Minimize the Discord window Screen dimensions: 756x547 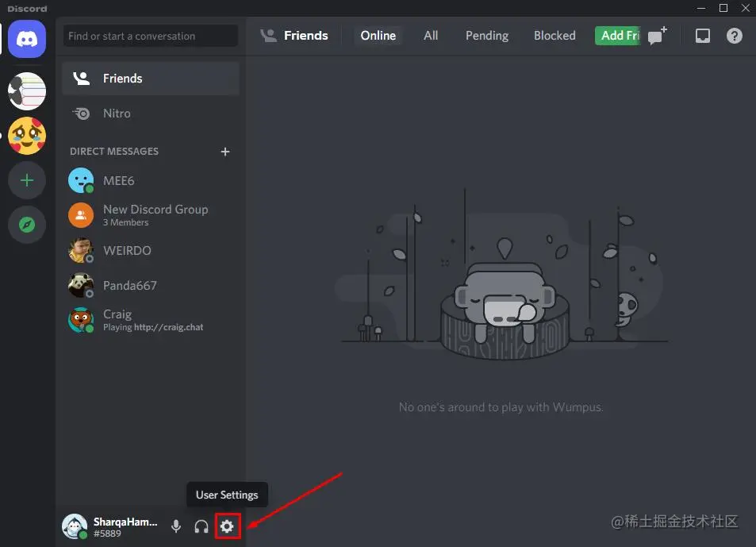coord(701,8)
